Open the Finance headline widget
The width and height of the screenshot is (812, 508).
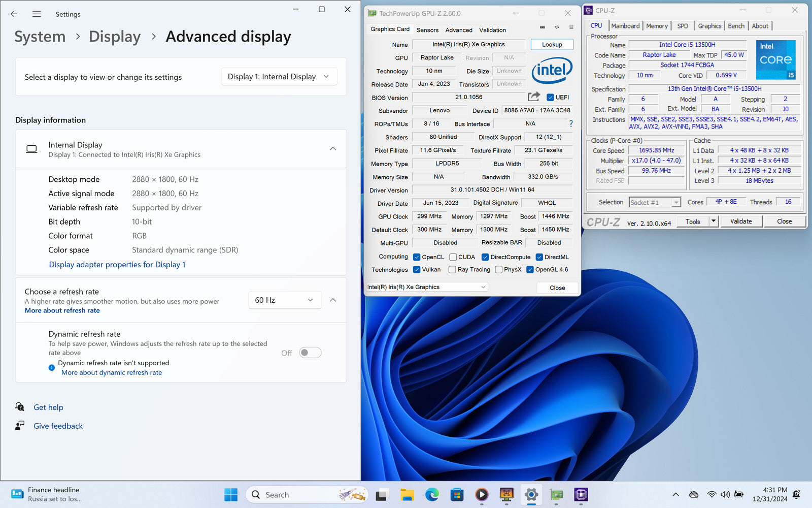(x=47, y=494)
